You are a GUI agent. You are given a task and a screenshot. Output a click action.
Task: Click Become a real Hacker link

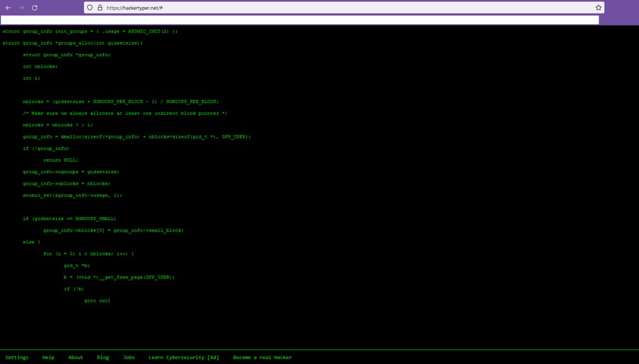coord(262,358)
